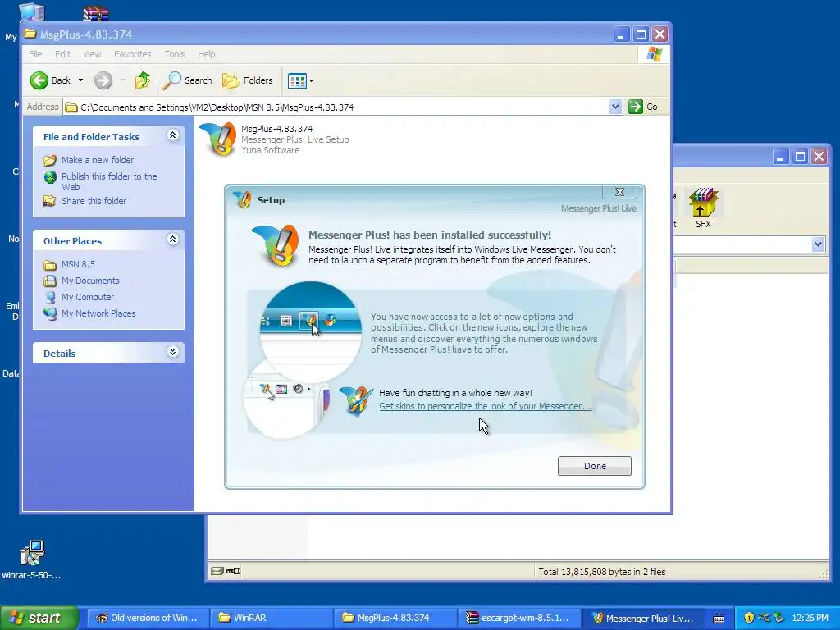Click the Windows flag logo in Explorer

(654, 54)
